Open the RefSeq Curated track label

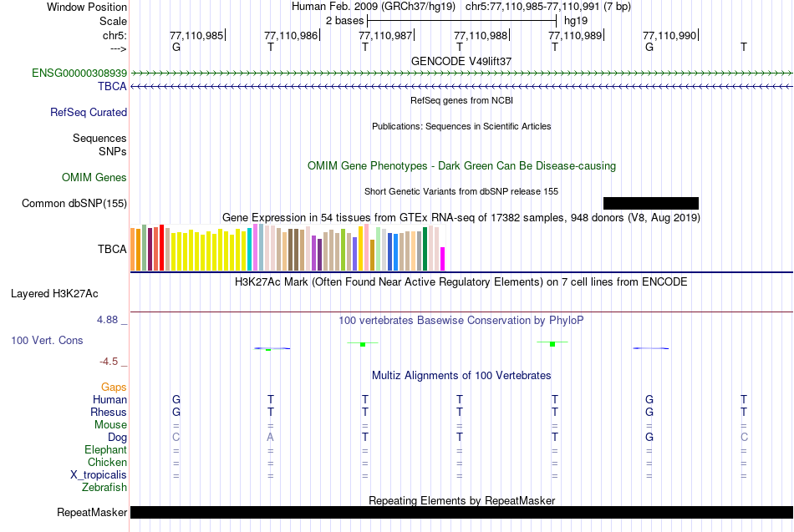89,112
